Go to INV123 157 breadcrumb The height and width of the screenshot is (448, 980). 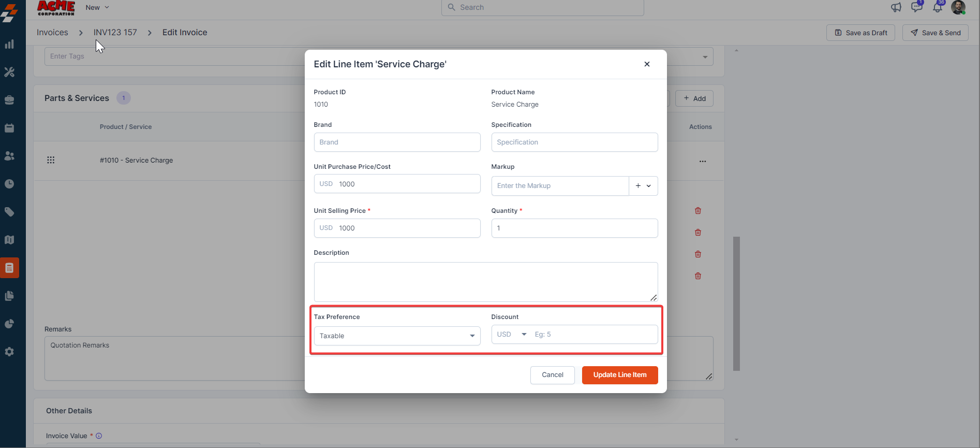tap(115, 32)
